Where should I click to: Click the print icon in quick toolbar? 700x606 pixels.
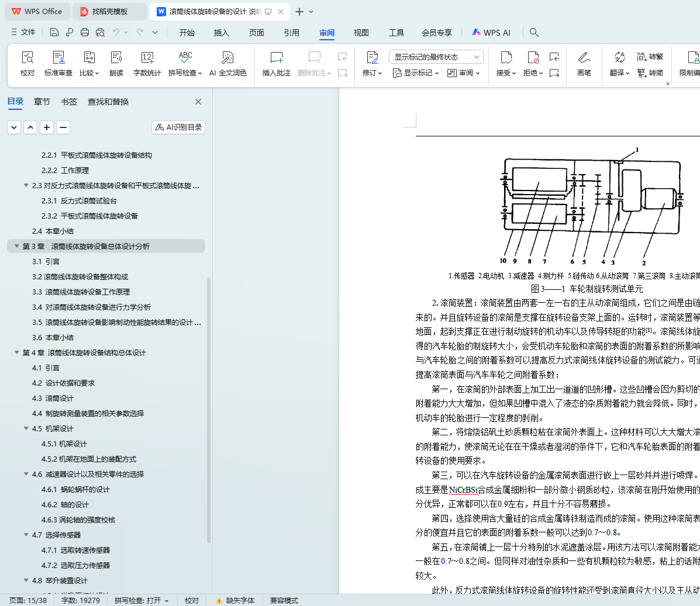85,32
